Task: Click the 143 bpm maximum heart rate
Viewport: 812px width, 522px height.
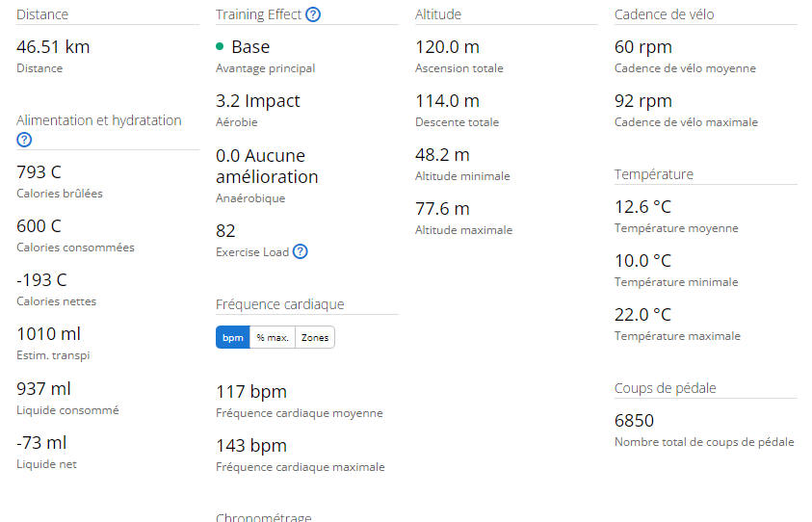Action: pyautogui.click(x=251, y=445)
